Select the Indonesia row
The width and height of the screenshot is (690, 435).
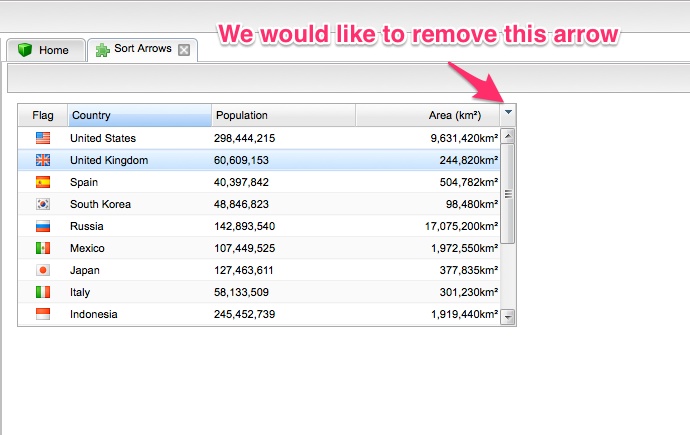tap(260, 314)
